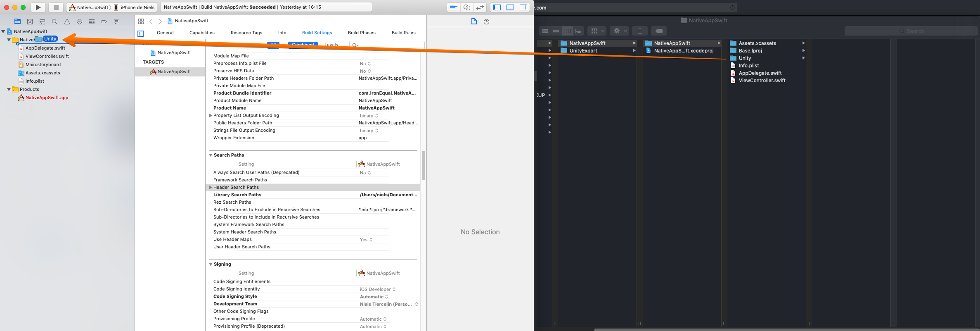Toggle the project and targets list sidebar icon

coord(141,33)
